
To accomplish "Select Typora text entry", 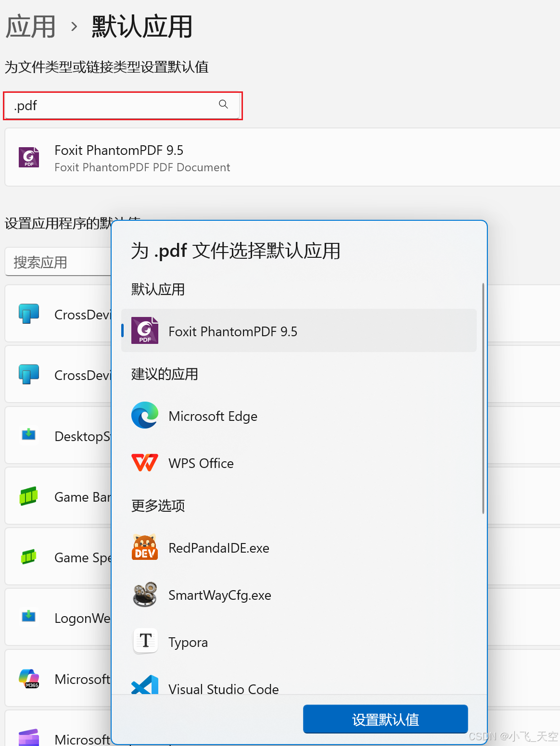I will pyautogui.click(x=188, y=642).
